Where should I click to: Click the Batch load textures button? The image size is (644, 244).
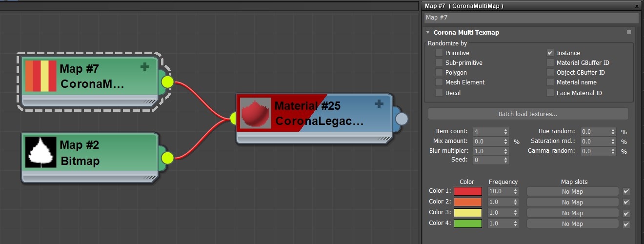(x=528, y=114)
